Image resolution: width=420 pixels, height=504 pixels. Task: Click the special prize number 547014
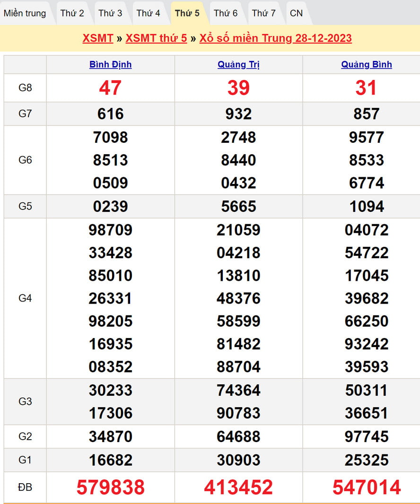tap(367, 487)
